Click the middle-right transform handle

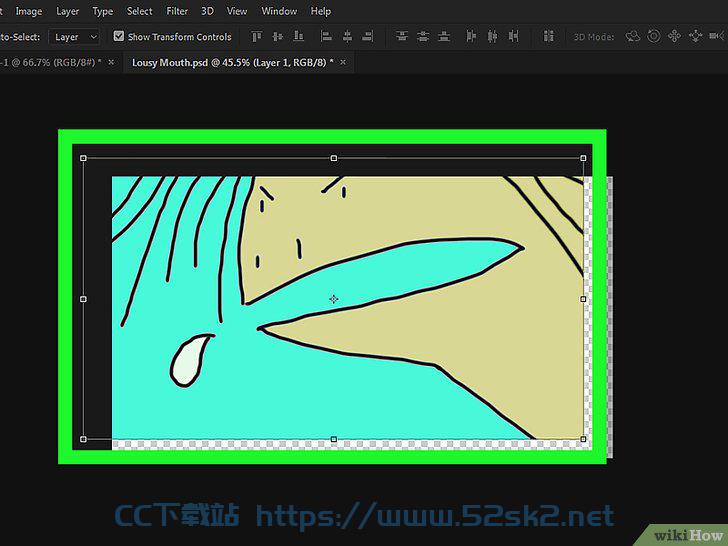pyautogui.click(x=583, y=299)
